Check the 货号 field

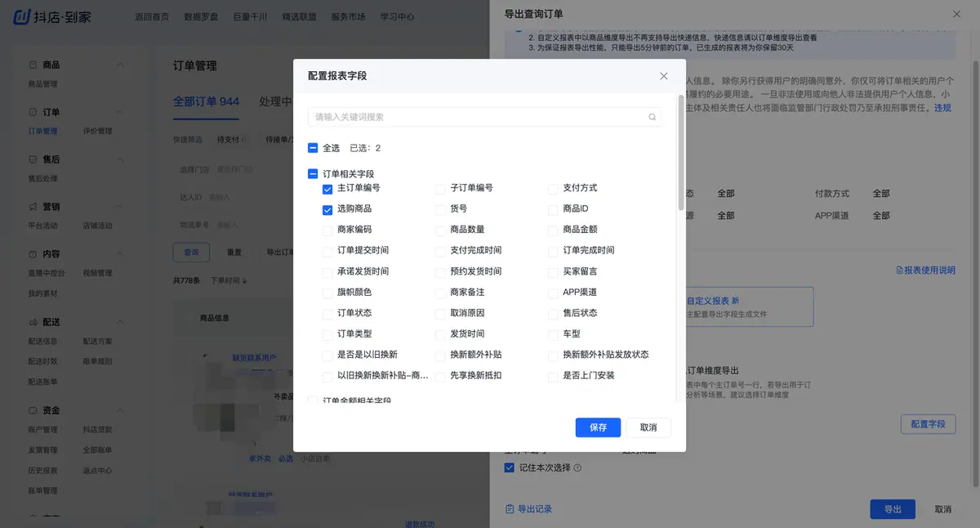(x=440, y=209)
